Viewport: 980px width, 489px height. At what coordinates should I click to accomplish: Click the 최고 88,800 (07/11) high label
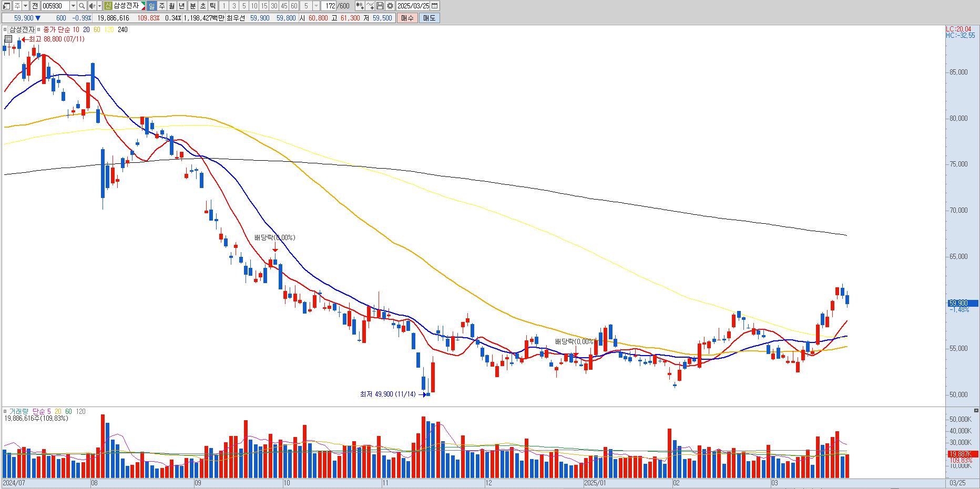pyautogui.click(x=56, y=39)
